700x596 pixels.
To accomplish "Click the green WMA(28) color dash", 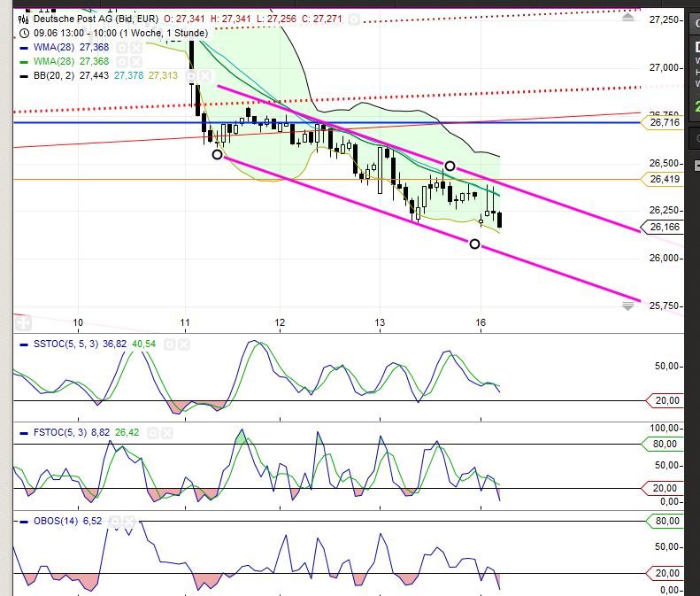I will [x=24, y=62].
